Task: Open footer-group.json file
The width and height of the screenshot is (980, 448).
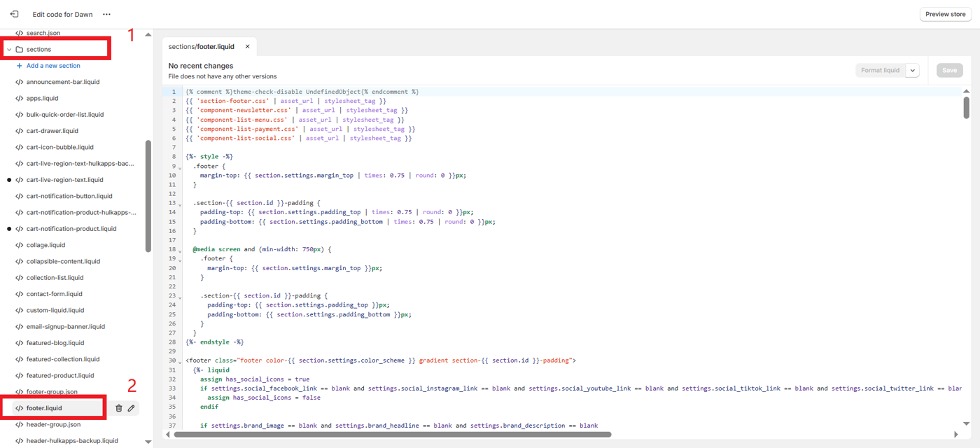Action: (x=52, y=392)
